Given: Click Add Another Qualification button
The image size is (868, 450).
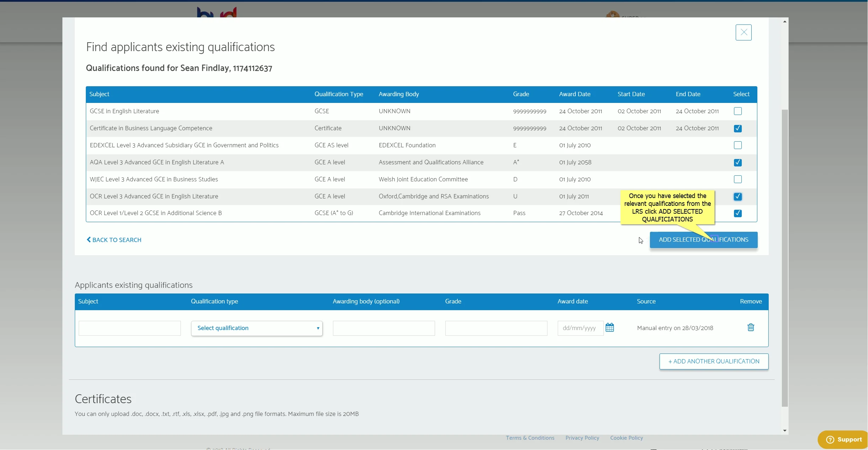Looking at the screenshot, I should click(x=713, y=361).
